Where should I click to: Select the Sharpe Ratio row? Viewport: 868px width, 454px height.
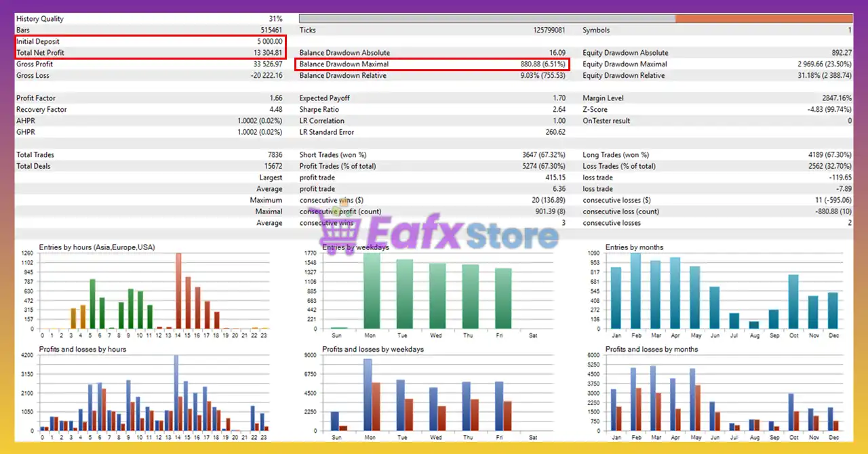(433, 110)
